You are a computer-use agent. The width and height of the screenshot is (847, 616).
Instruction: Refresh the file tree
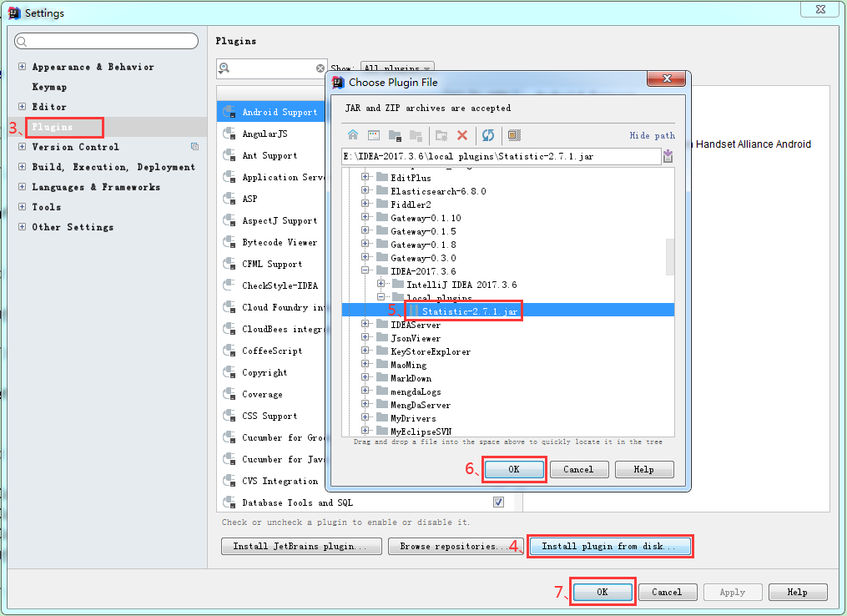(x=488, y=135)
